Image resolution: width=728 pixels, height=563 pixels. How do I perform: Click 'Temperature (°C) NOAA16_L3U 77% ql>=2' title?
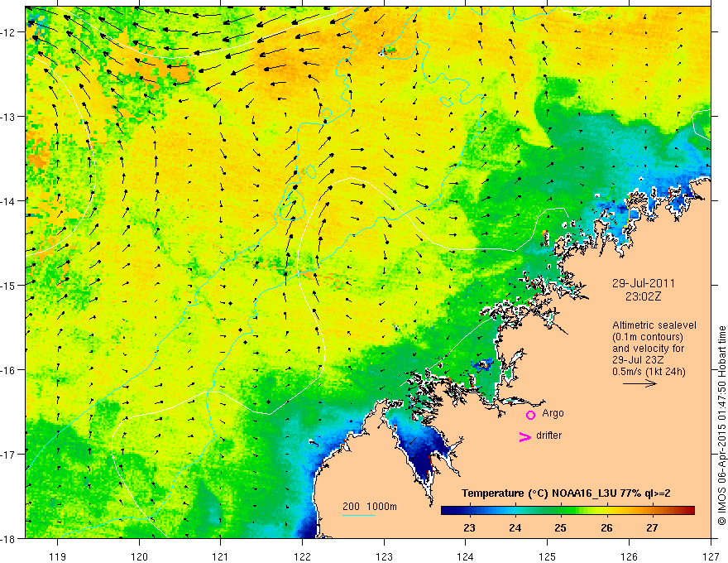pyautogui.click(x=566, y=493)
